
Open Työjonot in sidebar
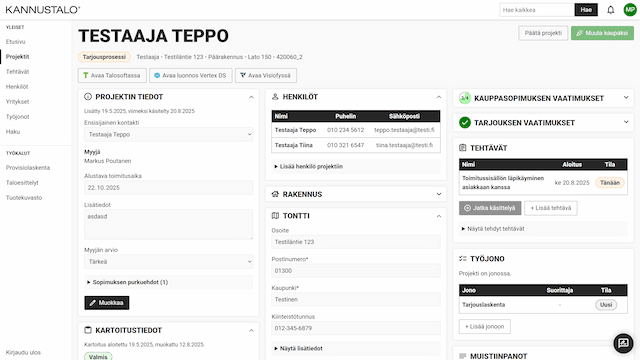(x=18, y=117)
